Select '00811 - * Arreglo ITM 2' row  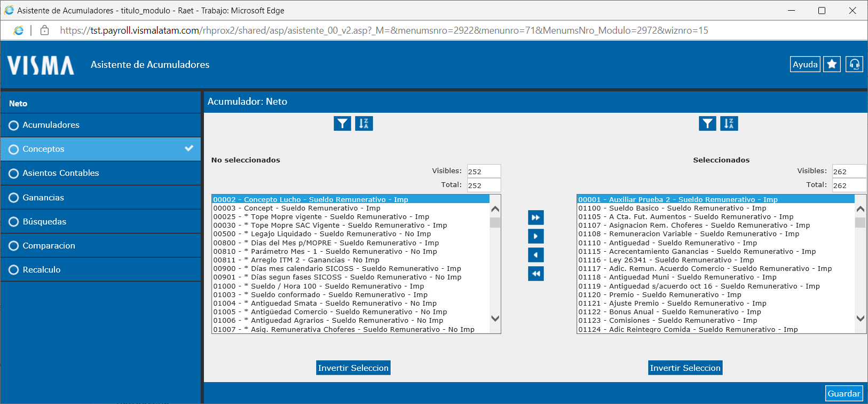point(351,260)
